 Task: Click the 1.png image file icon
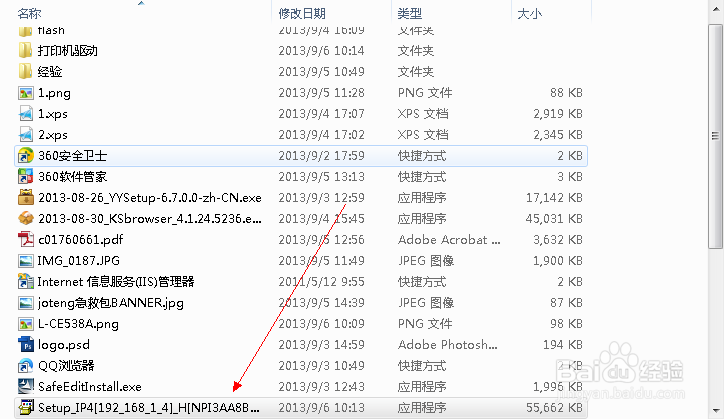25,93
